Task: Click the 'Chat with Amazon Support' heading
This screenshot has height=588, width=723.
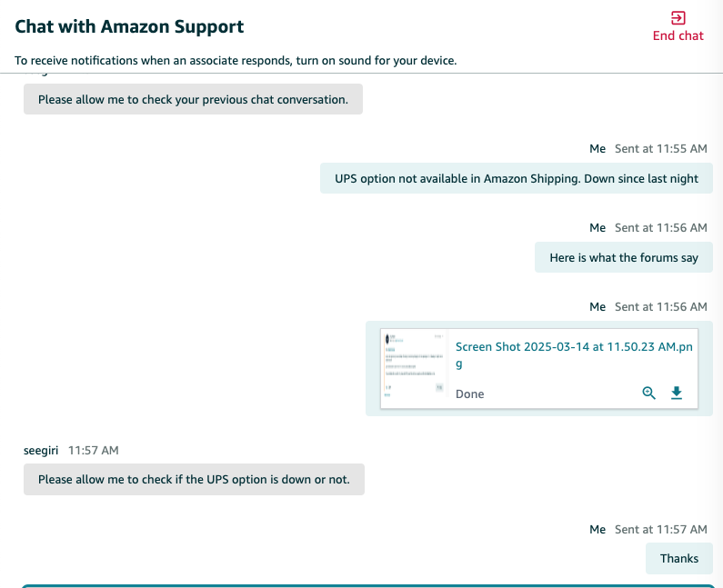Action: pyautogui.click(x=129, y=26)
